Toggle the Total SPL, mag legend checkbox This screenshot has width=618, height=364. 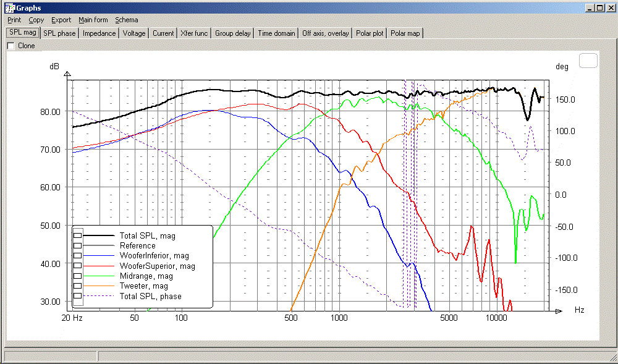click(x=78, y=235)
